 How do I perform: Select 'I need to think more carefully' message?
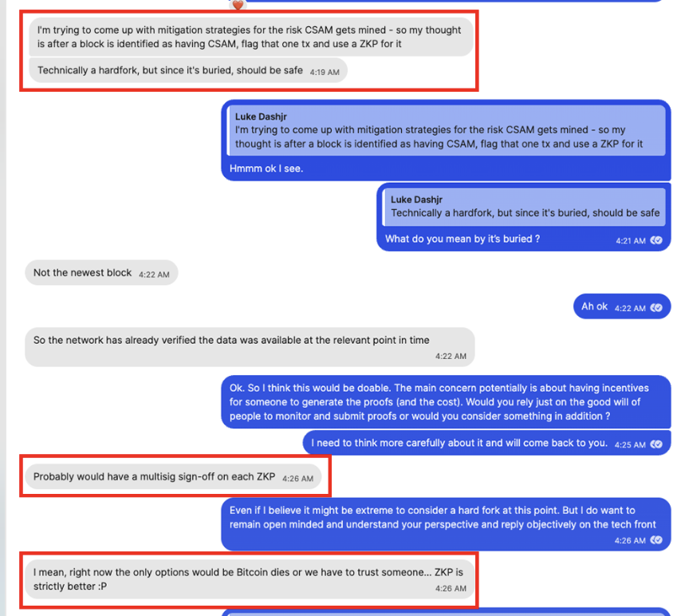486,443
